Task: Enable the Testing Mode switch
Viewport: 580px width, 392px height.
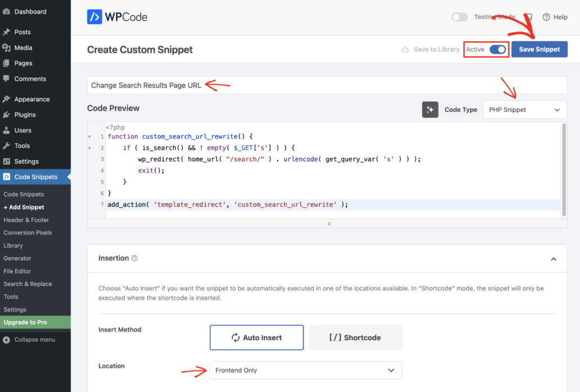Action: click(459, 17)
